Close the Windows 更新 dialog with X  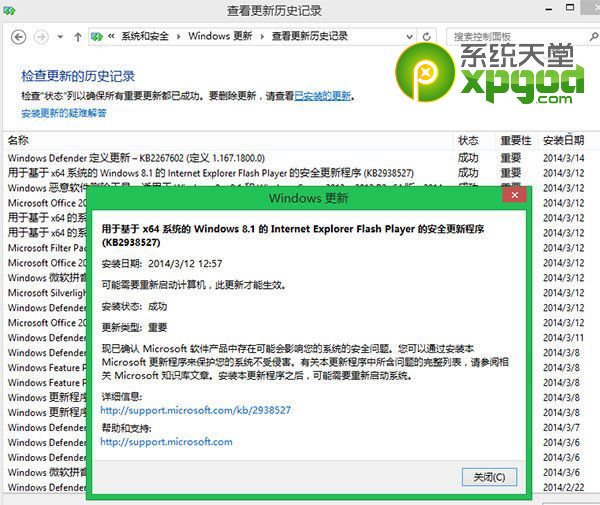click(x=514, y=195)
